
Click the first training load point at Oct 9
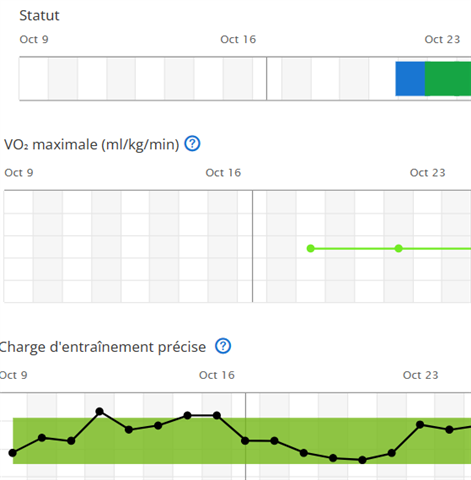click(13, 453)
